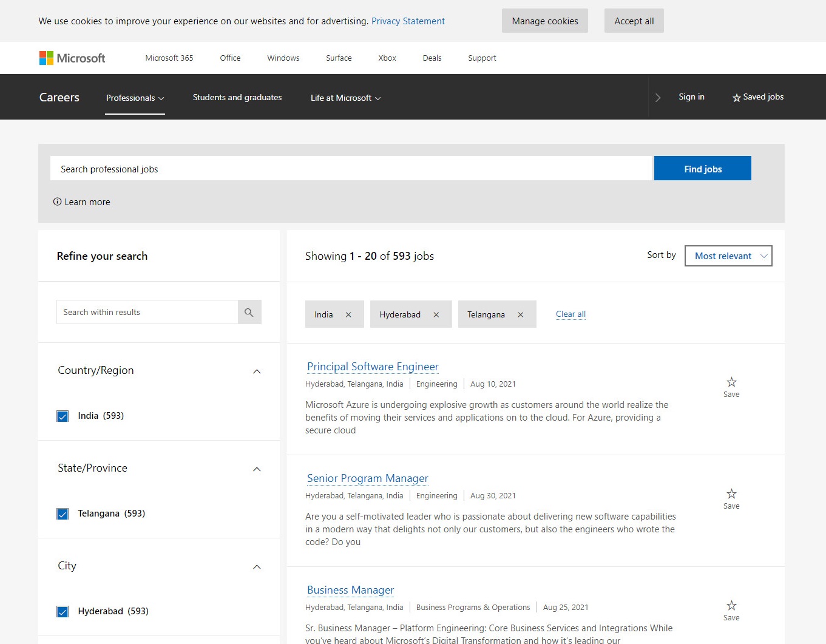Open the Most relevant sort dropdown

click(x=728, y=256)
